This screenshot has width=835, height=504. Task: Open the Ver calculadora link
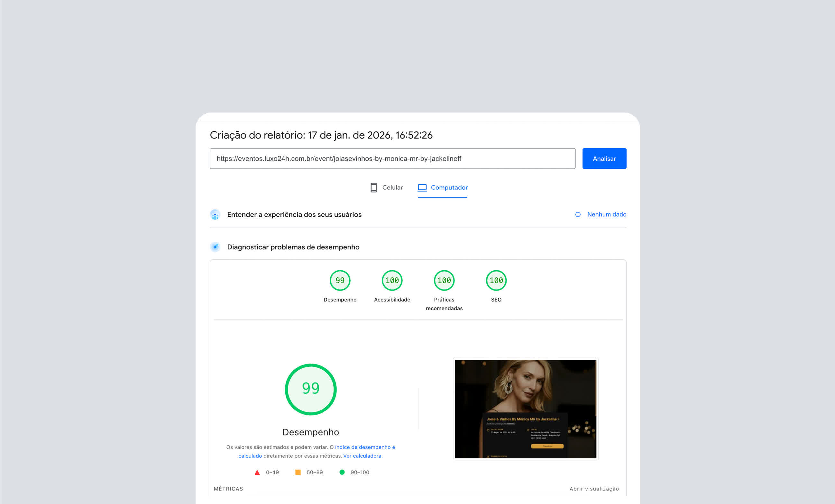tap(362, 455)
